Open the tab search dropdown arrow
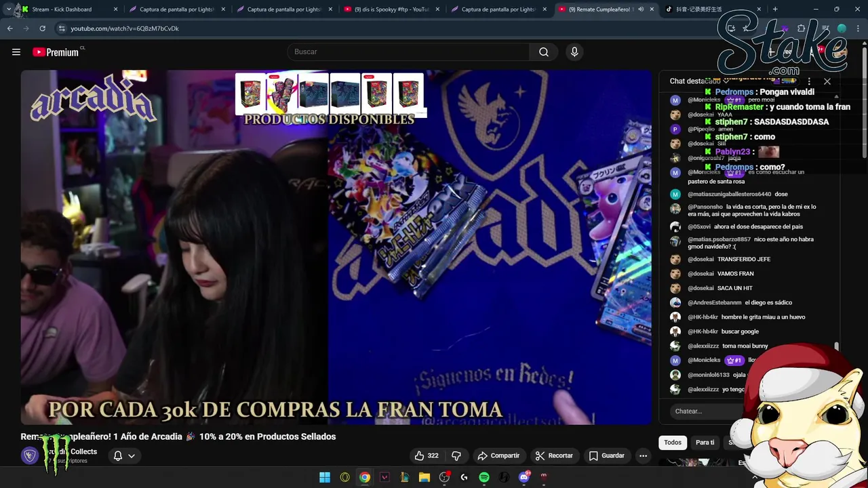 8,9
